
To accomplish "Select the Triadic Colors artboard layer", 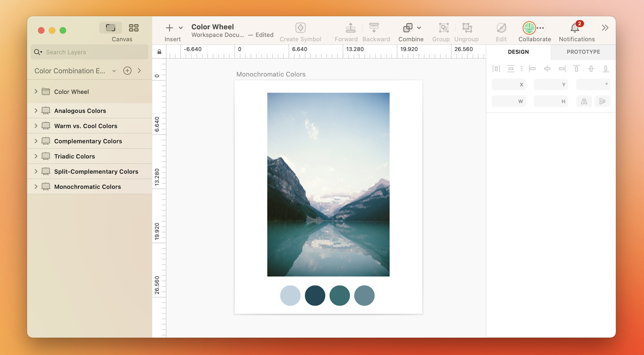I will (x=74, y=156).
